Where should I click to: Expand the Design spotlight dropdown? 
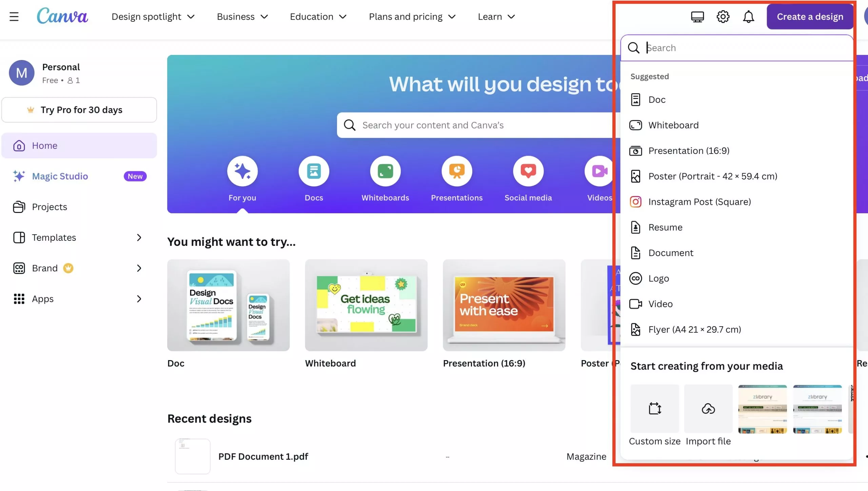click(153, 17)
